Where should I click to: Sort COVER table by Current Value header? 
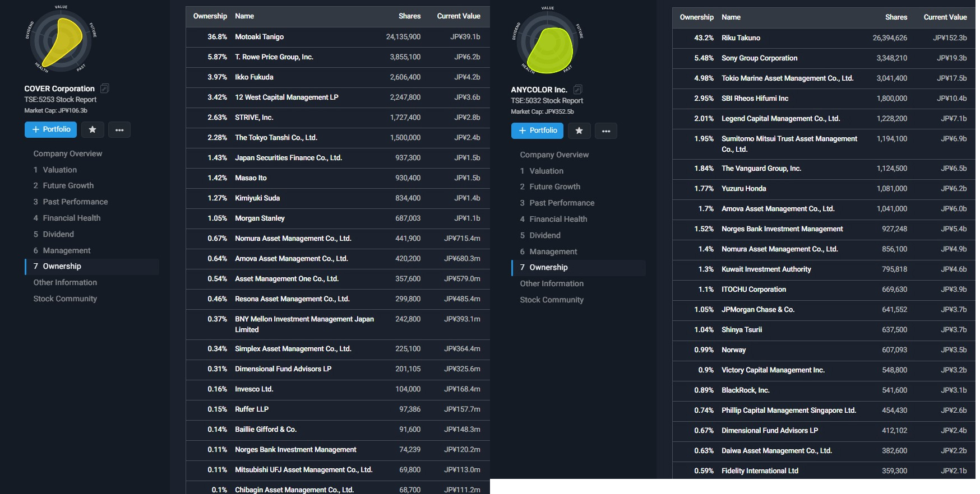[x=459, y=16]
